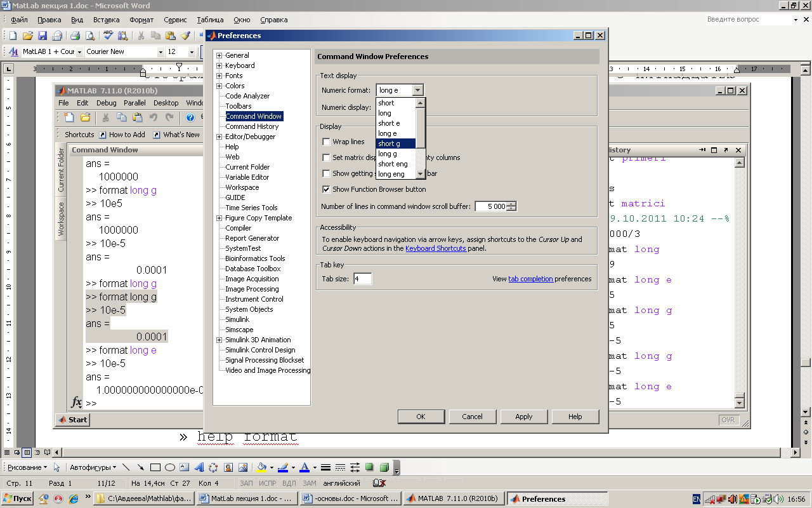Run the ABC spelling check icon

[108, 36]
